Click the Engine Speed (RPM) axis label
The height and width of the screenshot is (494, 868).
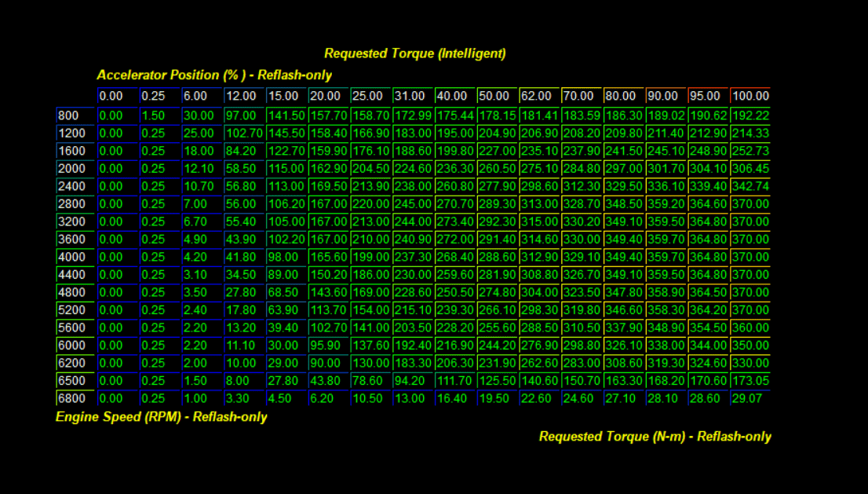[161, 417]
